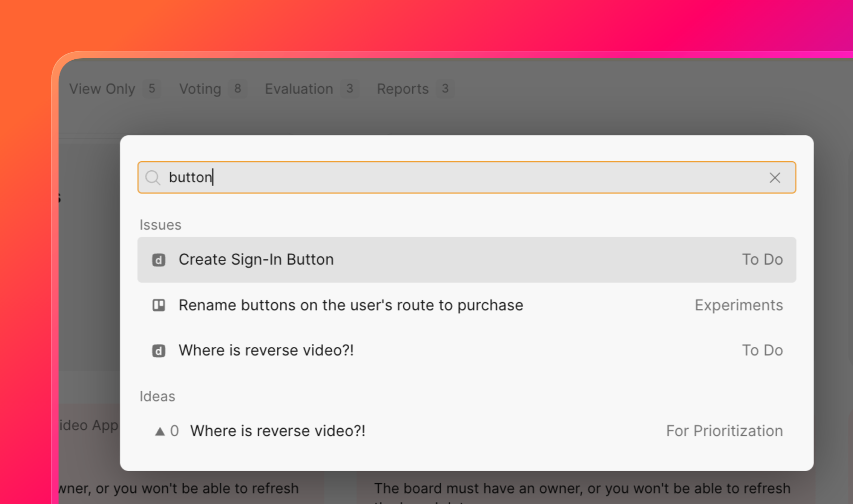
Task: Open the Create Sign-In Button issue
Action: coord(467,260)
